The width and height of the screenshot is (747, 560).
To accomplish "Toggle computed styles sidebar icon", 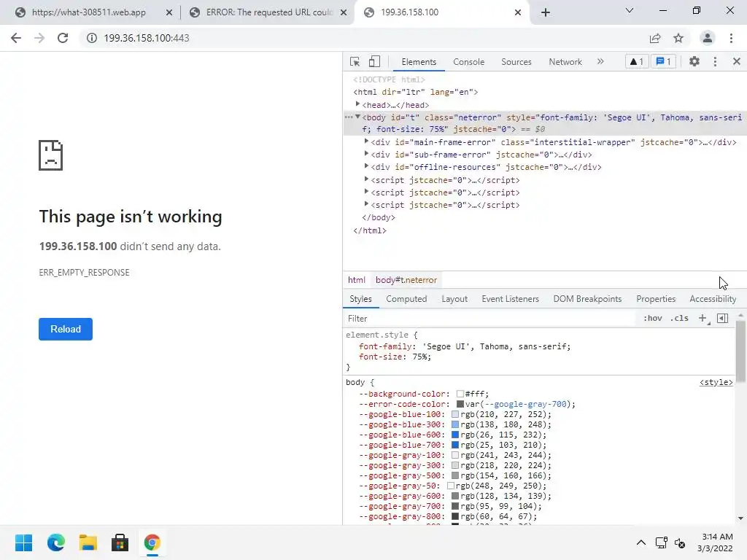I will coord(722,319).
